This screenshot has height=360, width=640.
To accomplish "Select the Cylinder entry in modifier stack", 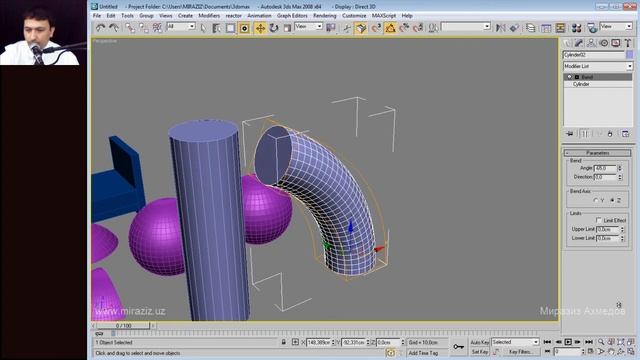I will 581,84.
